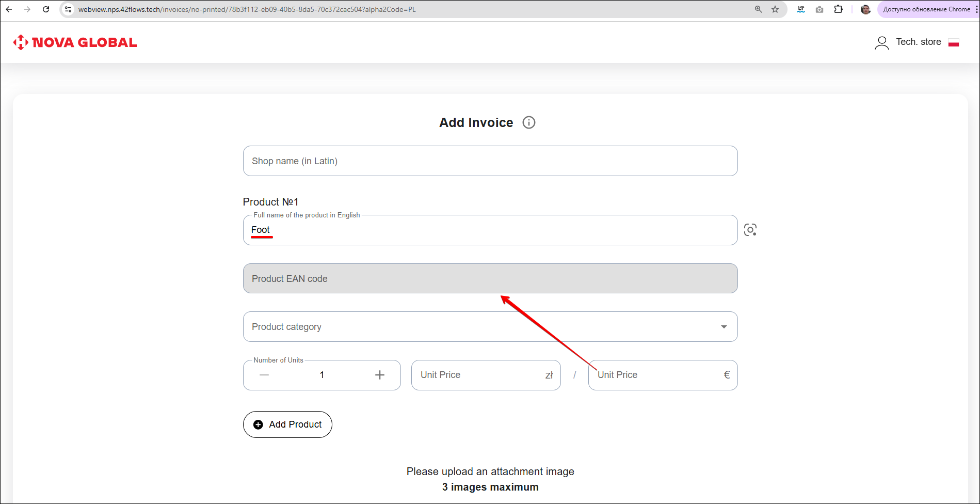980x504 pixels.
Task: Decrease number of units with minus
Action: 264,375
